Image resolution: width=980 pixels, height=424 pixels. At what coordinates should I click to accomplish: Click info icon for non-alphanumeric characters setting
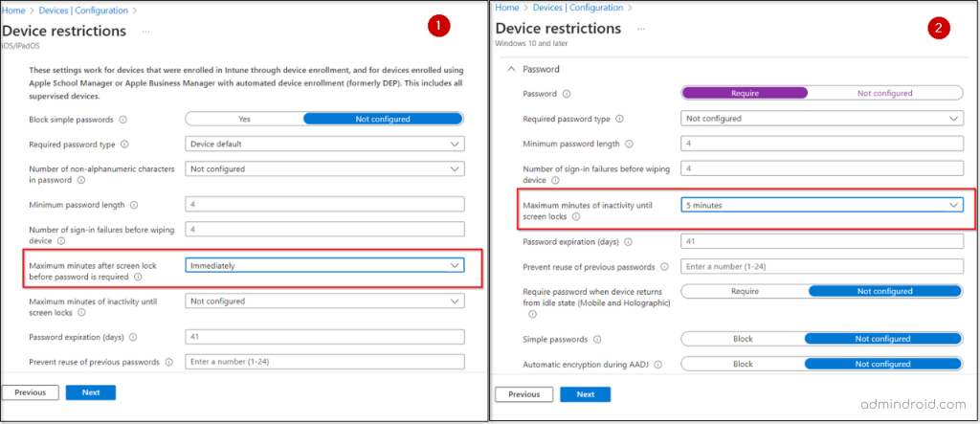[82, 179]
